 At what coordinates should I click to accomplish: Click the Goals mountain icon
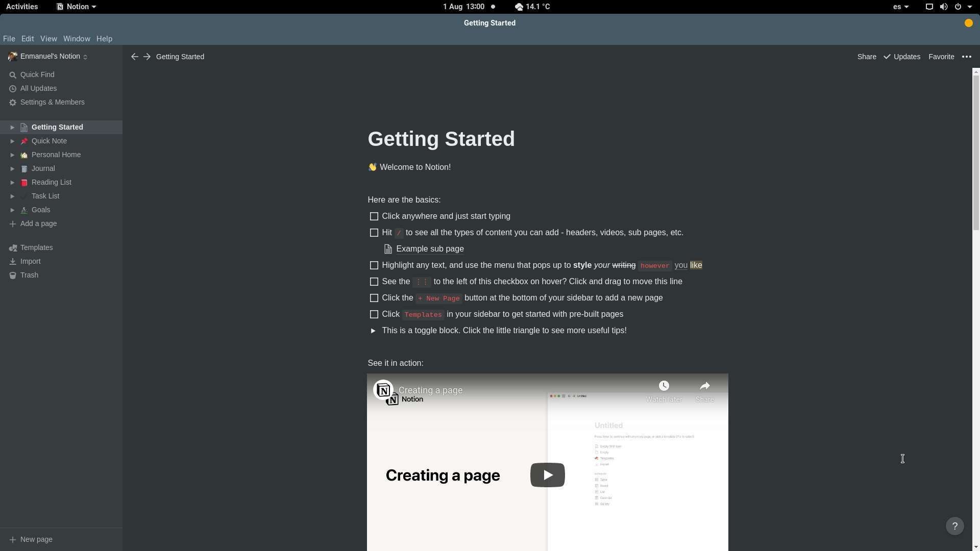click(x=24, y=210)
